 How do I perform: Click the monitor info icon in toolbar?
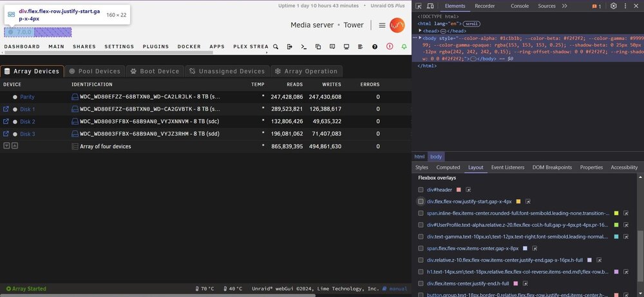coord(346,47)
